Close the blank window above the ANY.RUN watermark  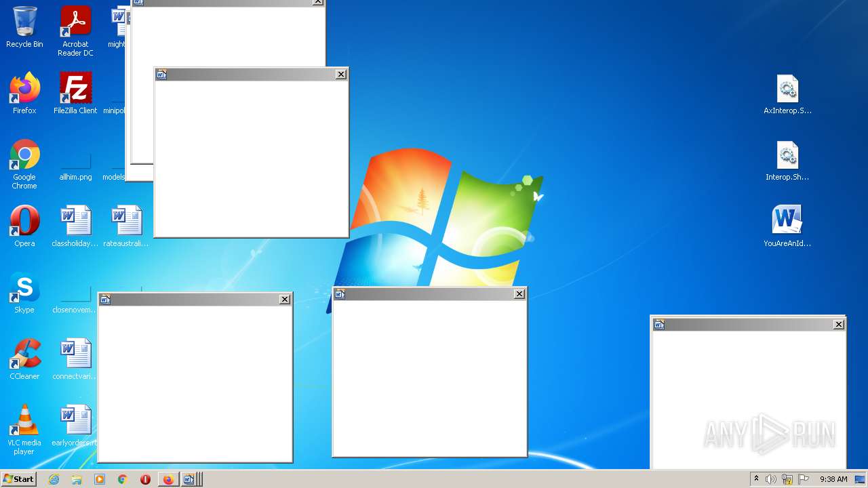[x=839, y=325]
